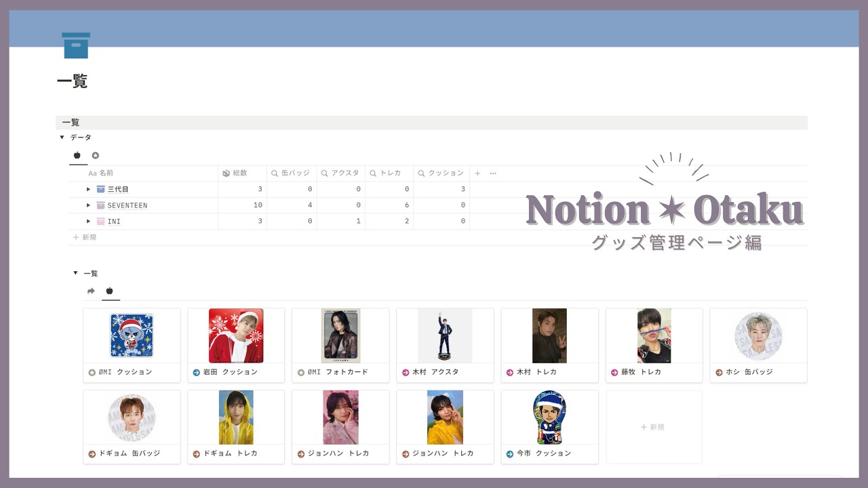Open the ドギョム トレカ card thumbnail
868x488 pixels.
[236, 417]
